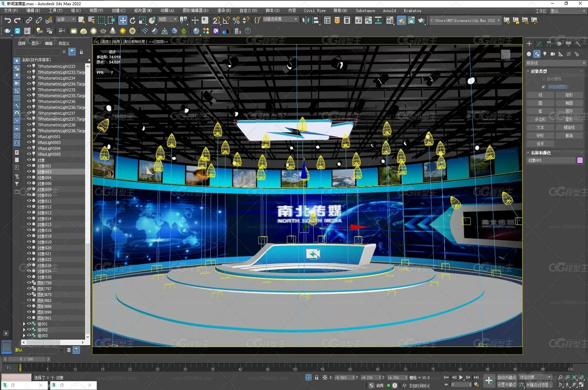Activate the Select and Scale tool
Viewport: 588px width, 390px height.
[x=142, y=21]
